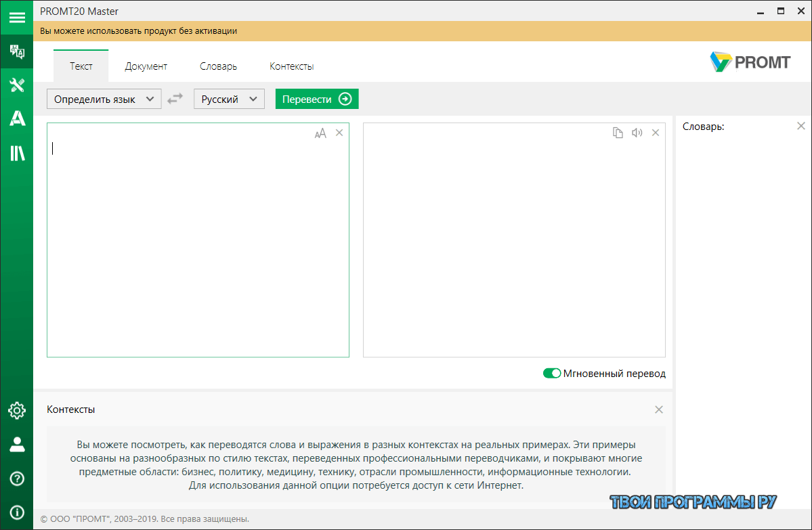This screenshot has width=812, height=530.
Task: Open the translator icon in the sidebar
Action: (17, 51)
